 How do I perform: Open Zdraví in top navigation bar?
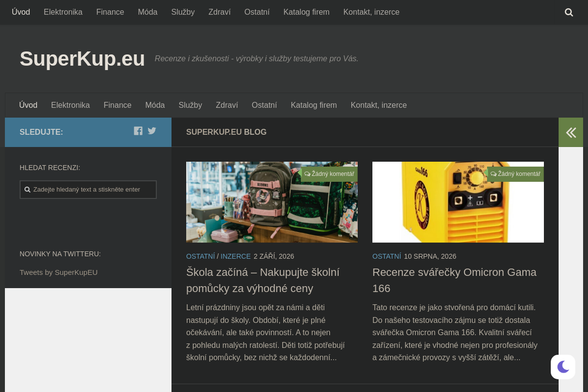[x=220, y=12]
